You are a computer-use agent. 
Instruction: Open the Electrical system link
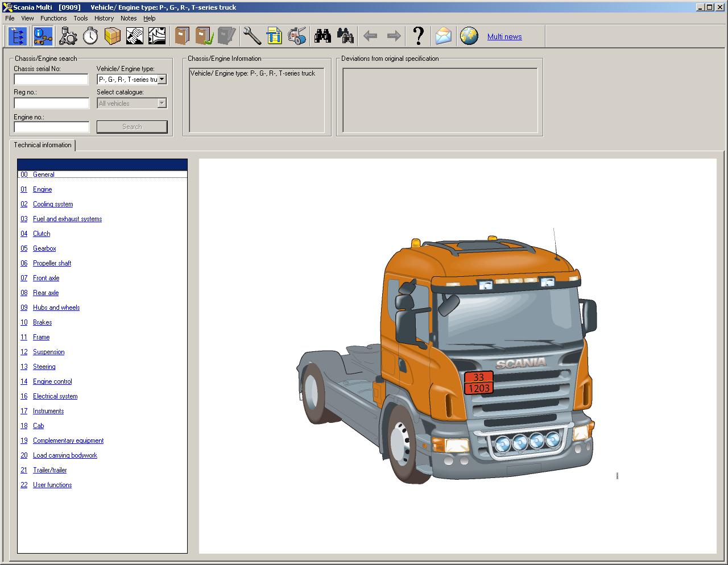click(x=55, y=396)
